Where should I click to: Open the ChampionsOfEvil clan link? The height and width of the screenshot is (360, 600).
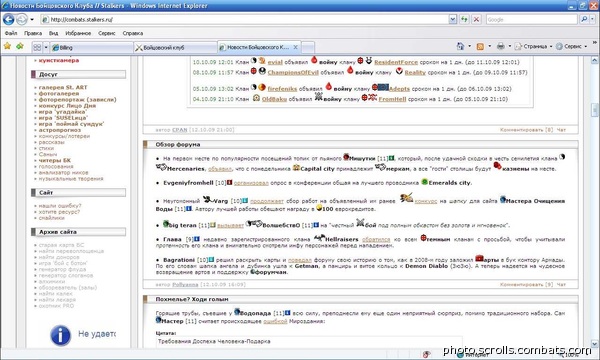coord(293,72)
